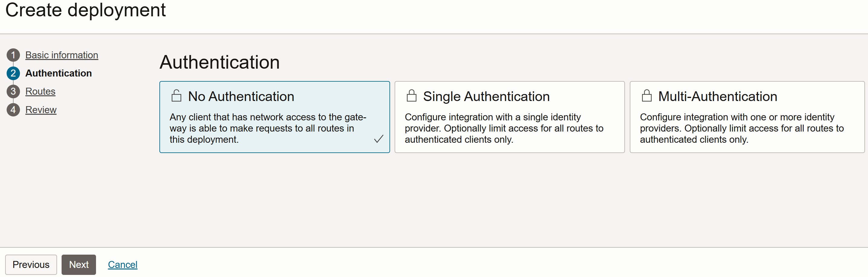Screen dimensions: 868x277
Task: Select the No Authentication option card
Action: (x=274, y=117)
